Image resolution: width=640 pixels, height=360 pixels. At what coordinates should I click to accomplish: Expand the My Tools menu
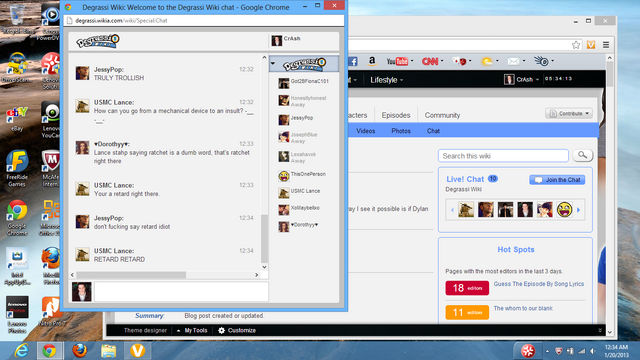192,330
